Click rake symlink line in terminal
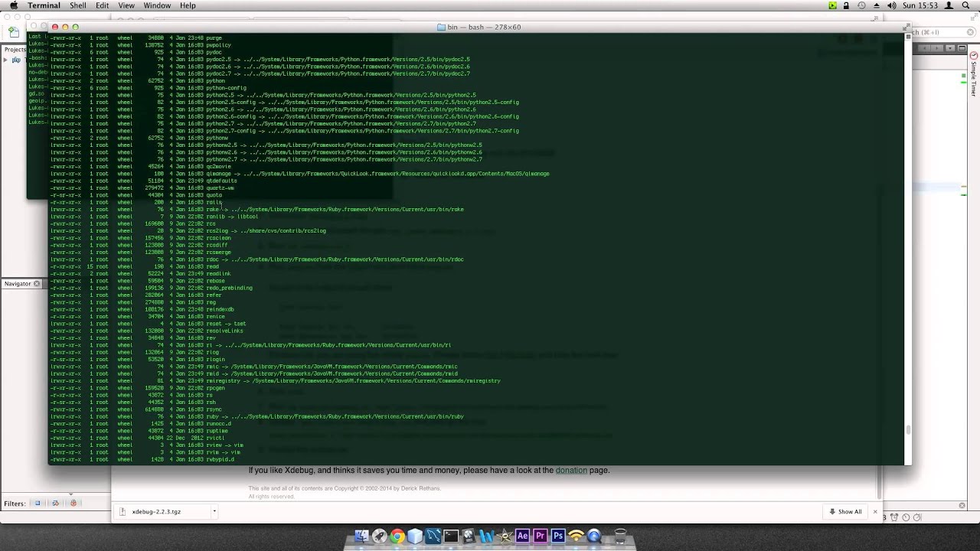The image size is (980, 551). coord(256,209)
